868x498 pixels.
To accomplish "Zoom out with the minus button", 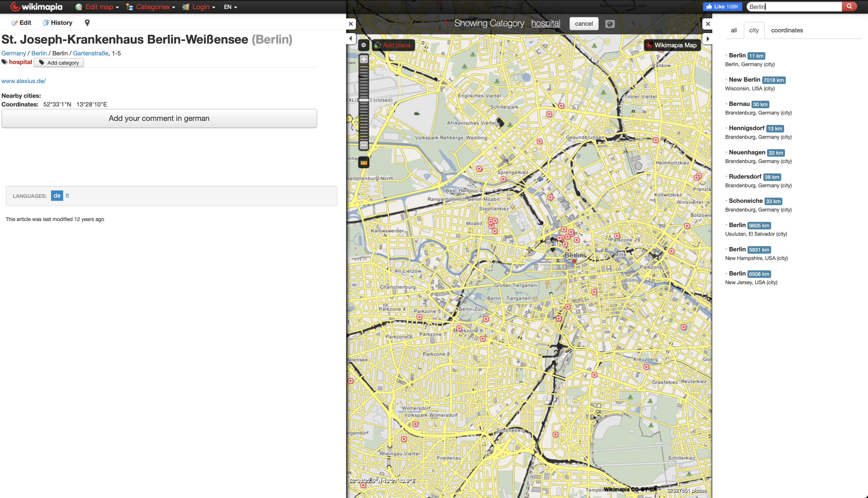I will coord(364,145).
